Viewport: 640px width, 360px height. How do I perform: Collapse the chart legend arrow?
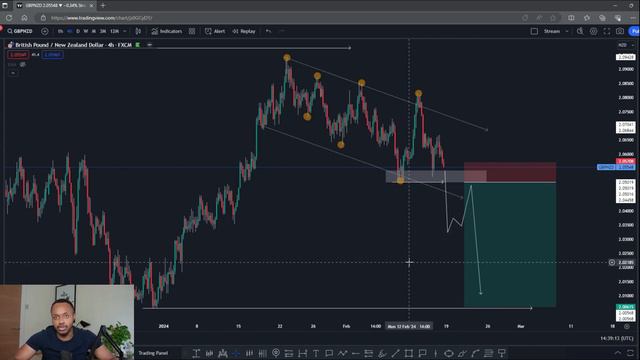[x=13, y=73]
